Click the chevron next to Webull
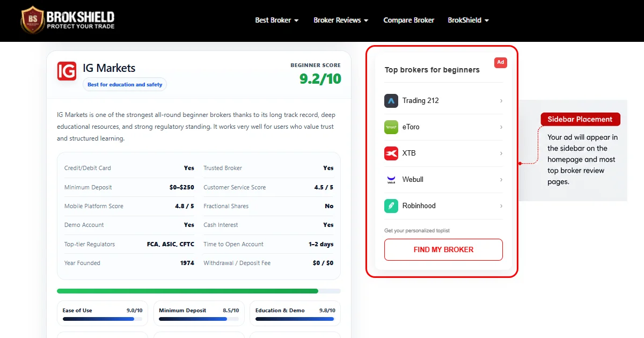 (501, 180)
